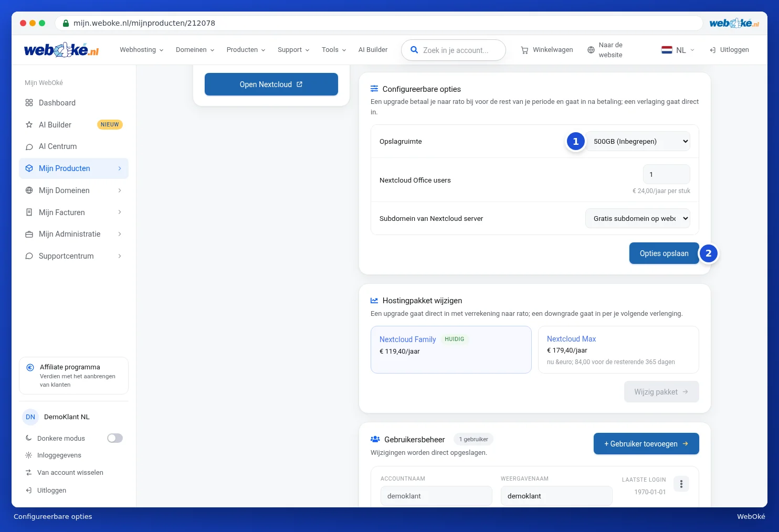
Task: Click the globe icon beside Naar de website
Action: click(x=591, y=50)
